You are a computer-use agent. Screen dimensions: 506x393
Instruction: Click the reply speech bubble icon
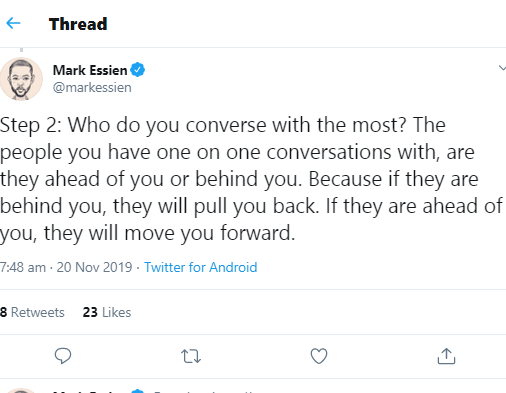click(x=63, y=356)
